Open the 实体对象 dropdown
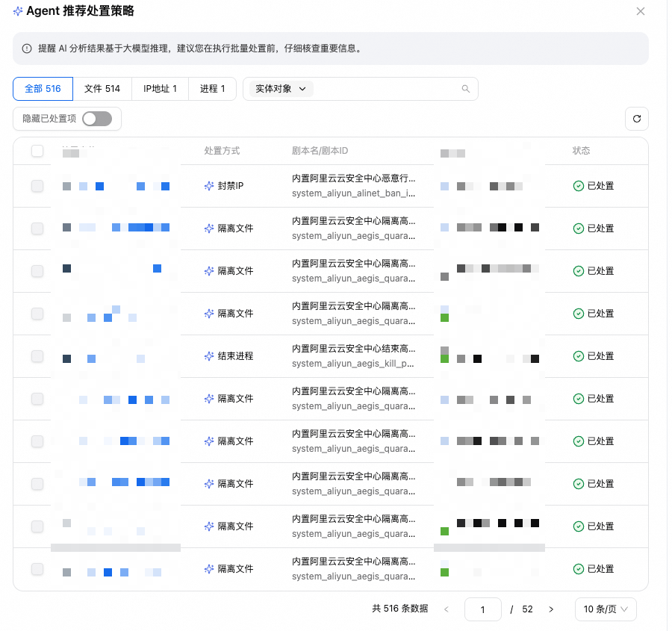672x631 pixels. pyautogui.click(x=281, y=89)
